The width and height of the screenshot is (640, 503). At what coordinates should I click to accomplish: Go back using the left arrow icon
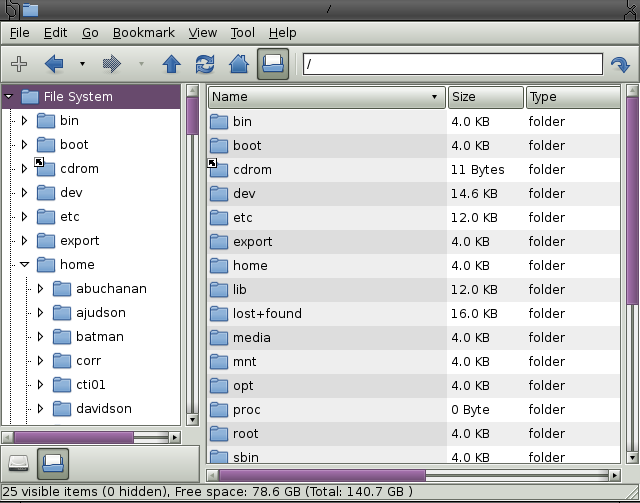click(54, 64)
